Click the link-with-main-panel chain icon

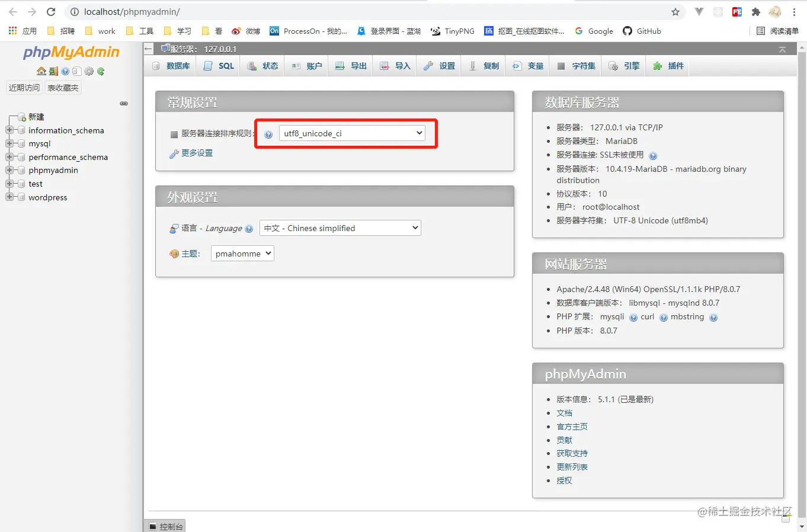click(124, 103)
